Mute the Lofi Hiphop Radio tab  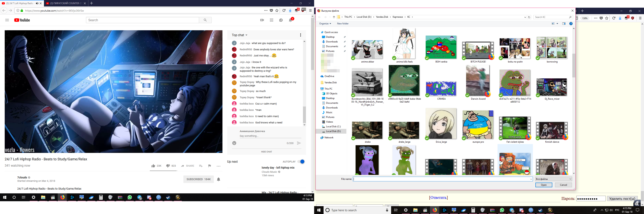click(x=37, y=3)
